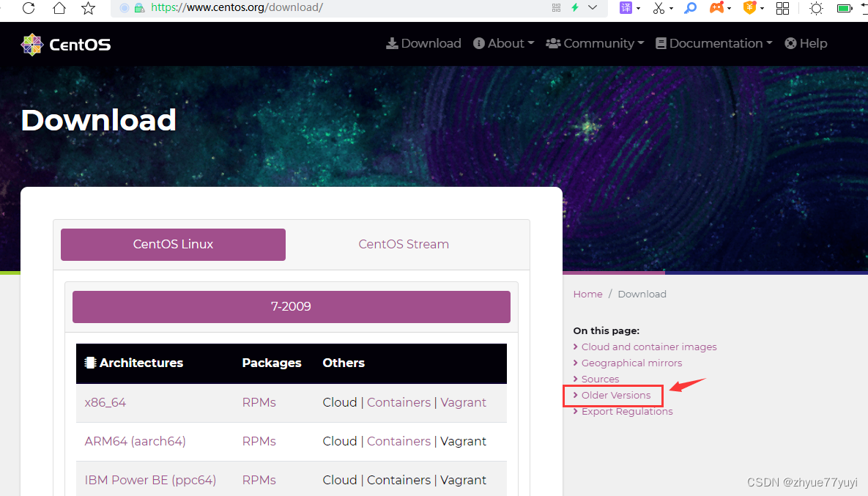Switch to the CentOS Stream tab
This screenshot has height=496, width=868.
coord(404,244)
